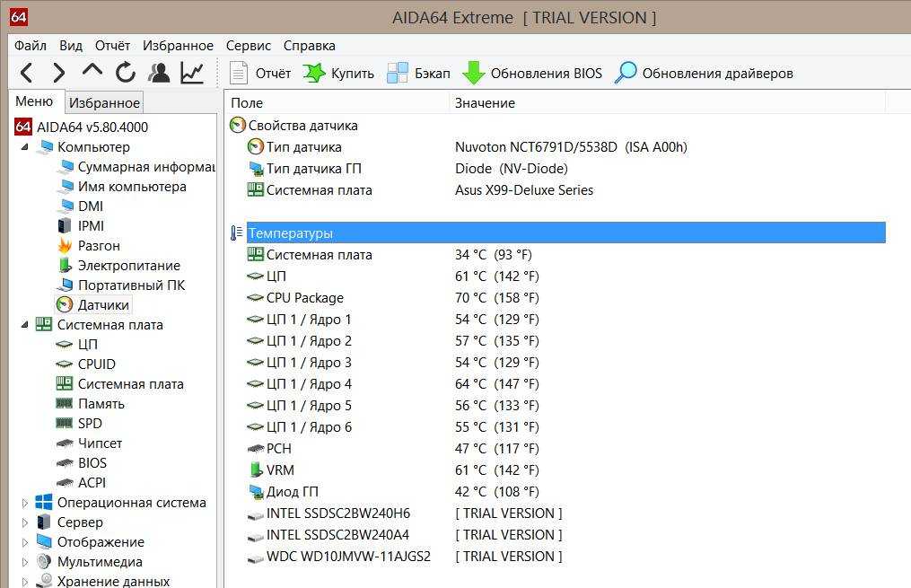The height and width of the screenshot is (588, 911).
Task: Select IPMI in the tree
Action: [x=82, y=226]
